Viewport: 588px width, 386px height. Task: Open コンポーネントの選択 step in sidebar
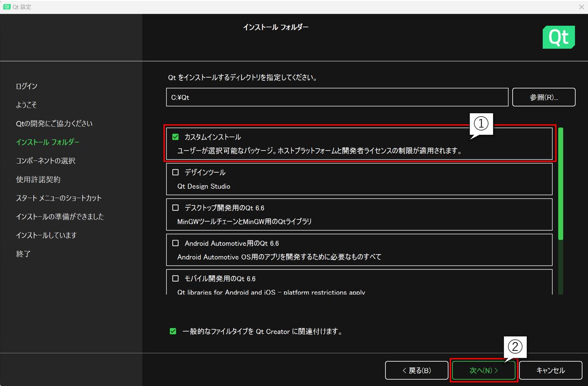click(46, 161)
